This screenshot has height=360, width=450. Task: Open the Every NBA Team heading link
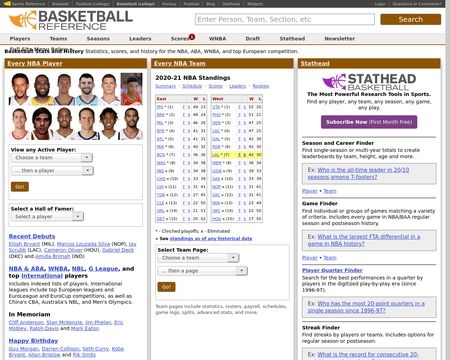(180, 63)
